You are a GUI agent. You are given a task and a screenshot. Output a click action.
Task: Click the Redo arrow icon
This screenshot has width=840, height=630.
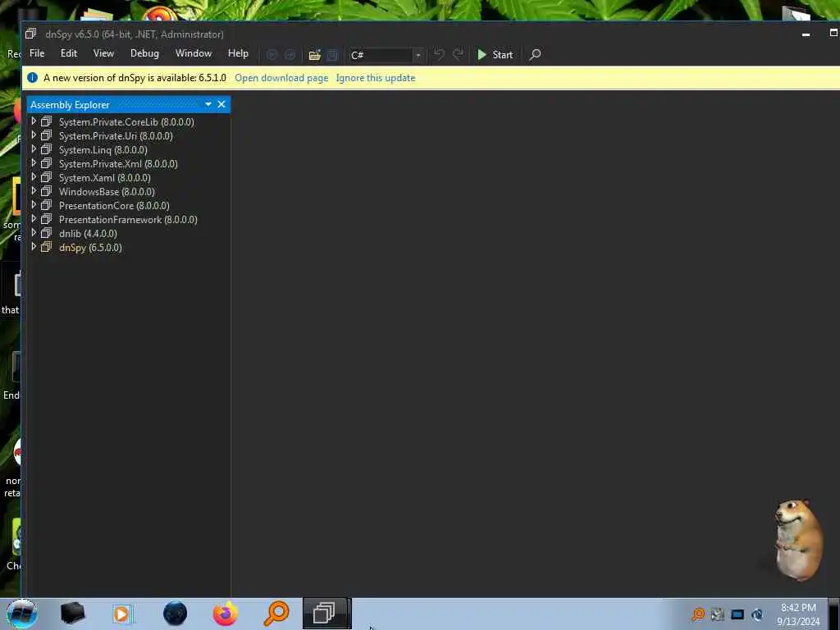tap(458, 54)
